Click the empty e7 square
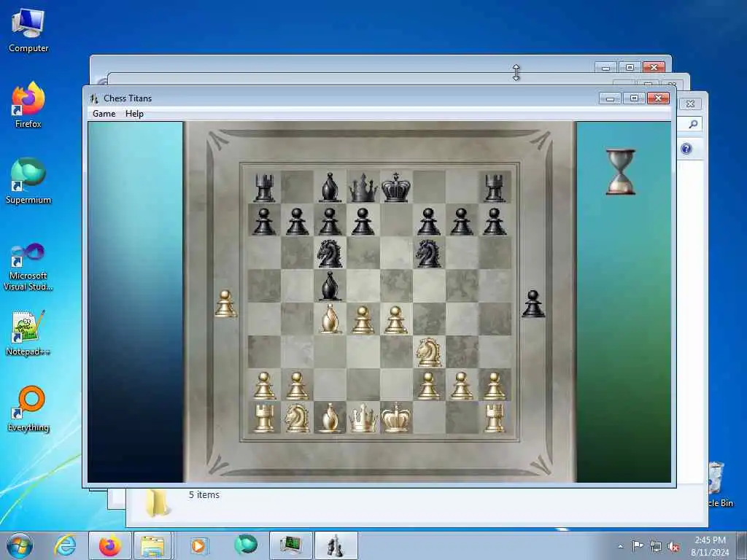Image resolution: width=747 pixels, height=560 pixels. click(x=395, y=220)
